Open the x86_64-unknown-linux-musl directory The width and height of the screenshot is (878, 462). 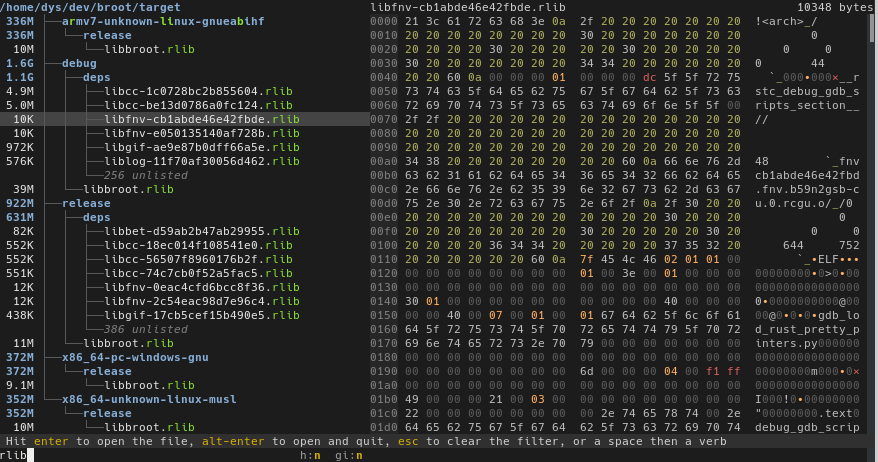tap(149, 399)
